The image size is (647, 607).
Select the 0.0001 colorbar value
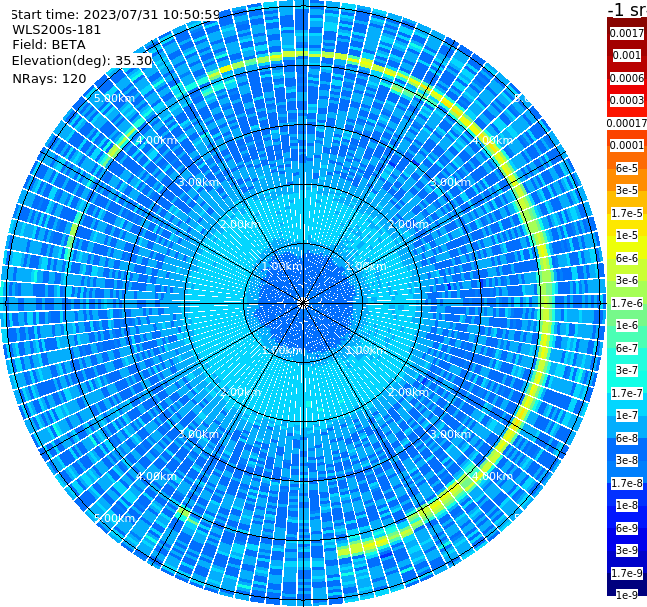pyautogui.click(x=627, y=145)
